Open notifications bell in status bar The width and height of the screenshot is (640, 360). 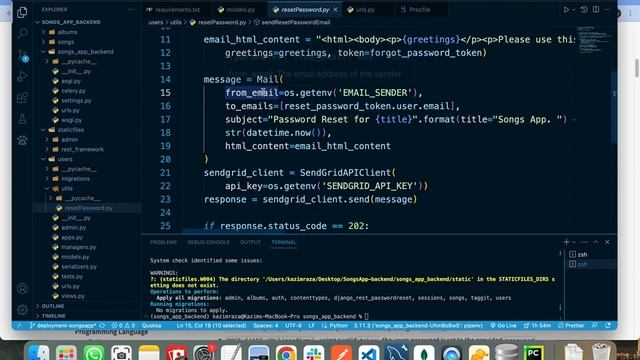(608, 326)
